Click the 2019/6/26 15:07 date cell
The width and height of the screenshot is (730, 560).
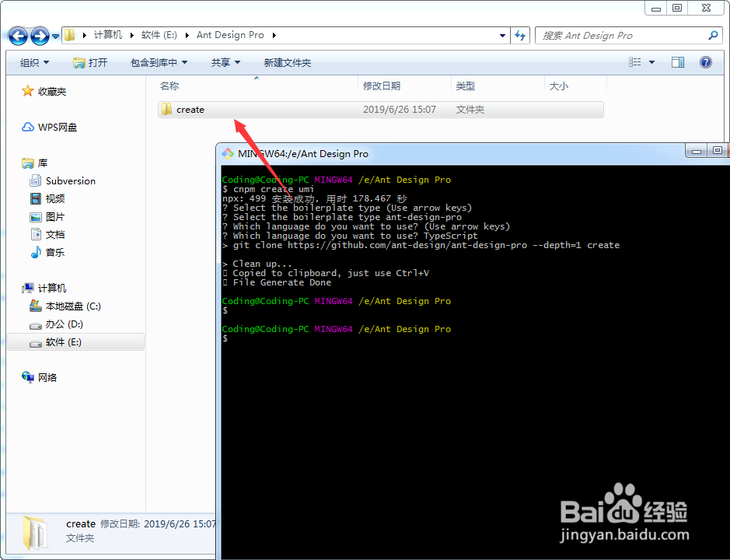(x=400, y=110)
